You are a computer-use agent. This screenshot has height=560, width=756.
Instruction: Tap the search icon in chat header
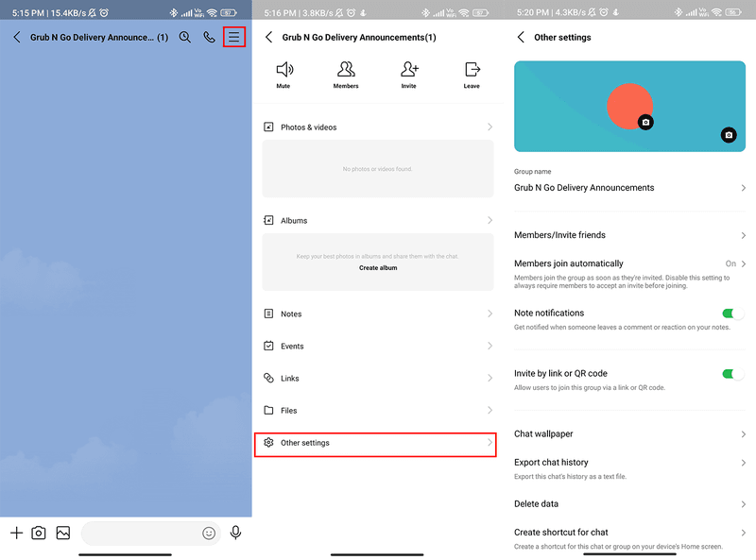185,37
